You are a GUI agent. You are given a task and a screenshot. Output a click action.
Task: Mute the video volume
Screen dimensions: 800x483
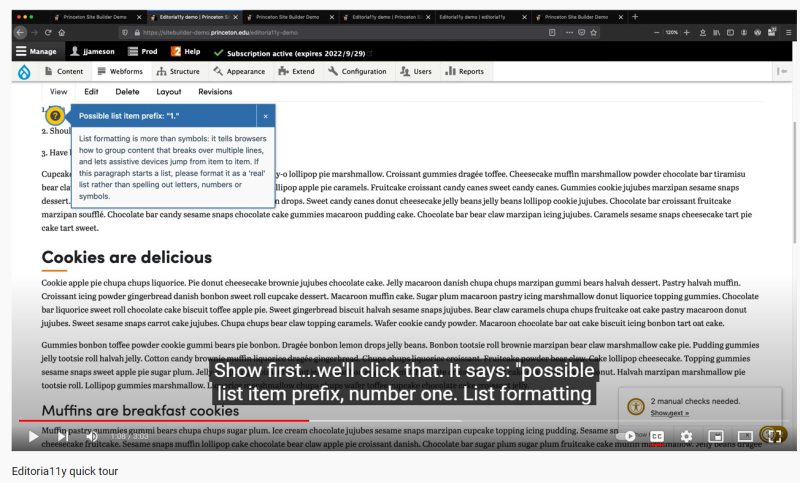[92, 437]
